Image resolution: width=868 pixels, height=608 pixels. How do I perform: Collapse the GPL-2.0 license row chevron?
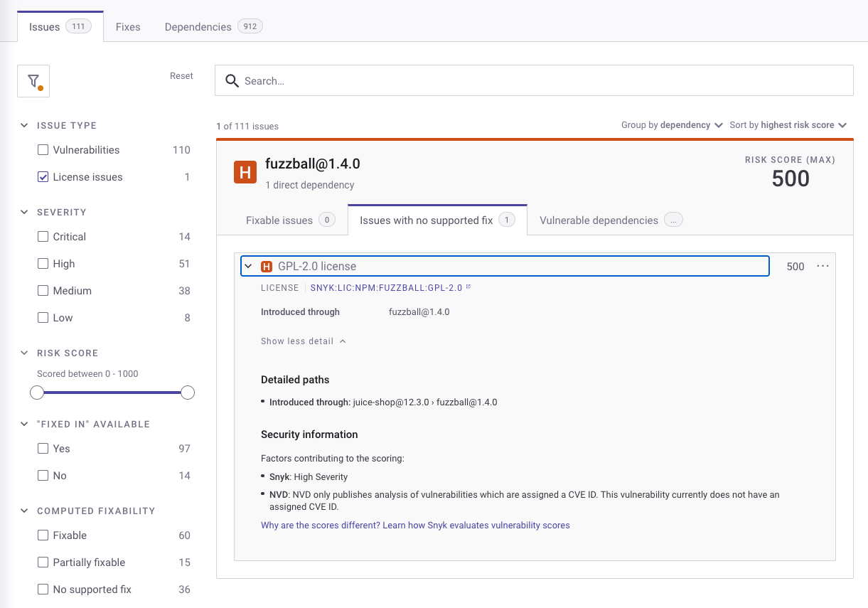[248, 267]
